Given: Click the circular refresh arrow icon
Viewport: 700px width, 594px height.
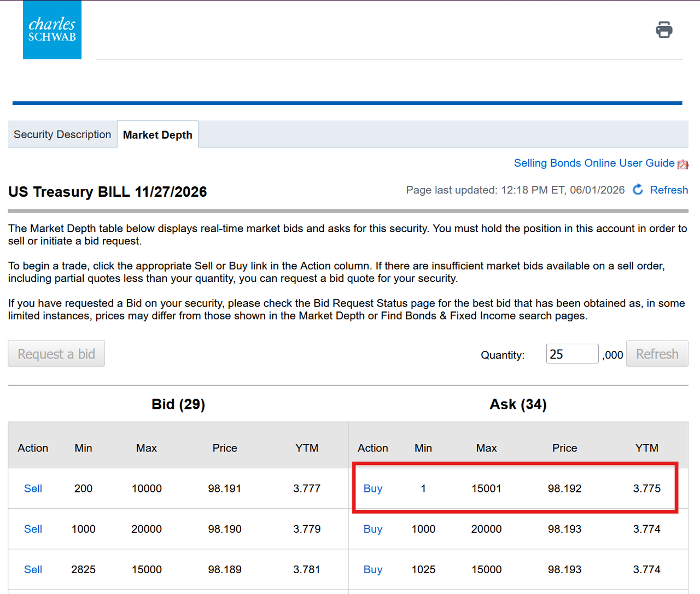Looking at the screenshot, I should [638, 190].
